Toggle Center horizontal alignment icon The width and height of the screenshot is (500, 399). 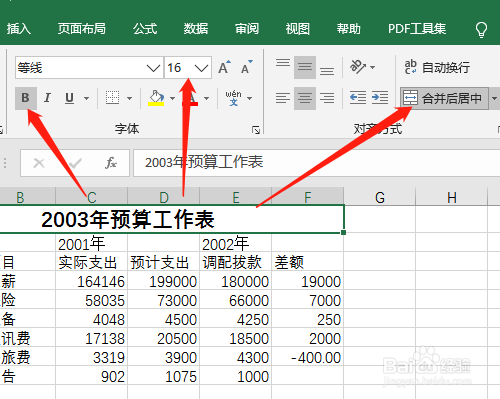305,98
